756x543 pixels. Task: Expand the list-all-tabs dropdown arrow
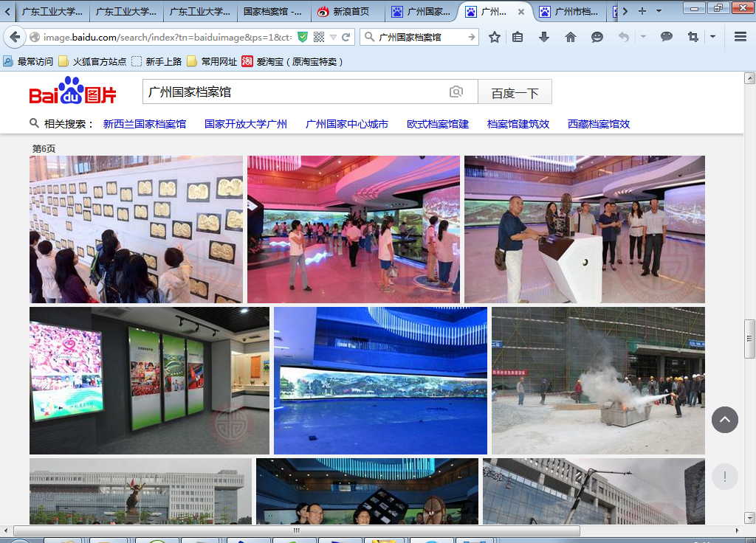pos(659,11)
